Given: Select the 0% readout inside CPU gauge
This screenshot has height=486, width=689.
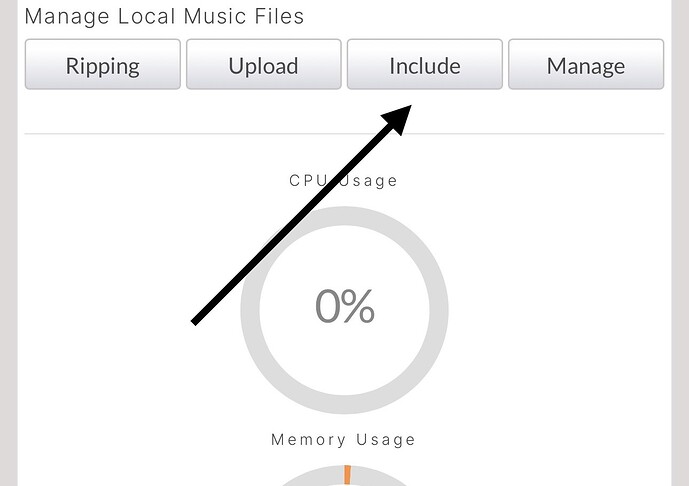Looking at the screenshot, I should pos(345,306).
